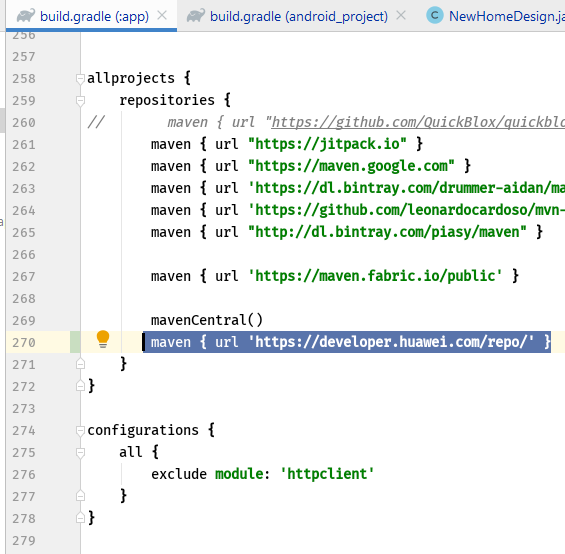Switch to the NewHomeDesign java tab

click(506, 16)
